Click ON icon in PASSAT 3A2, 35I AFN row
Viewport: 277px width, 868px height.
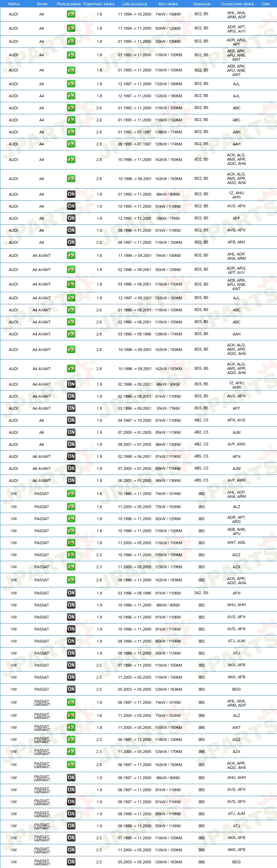click(71, 593)
